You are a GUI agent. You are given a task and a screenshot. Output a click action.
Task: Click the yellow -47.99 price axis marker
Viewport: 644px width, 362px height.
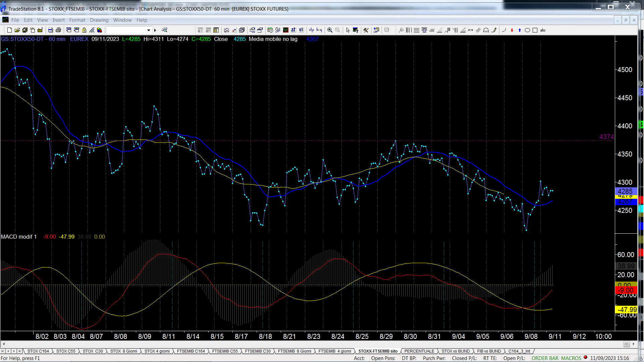tap(627, 310)
